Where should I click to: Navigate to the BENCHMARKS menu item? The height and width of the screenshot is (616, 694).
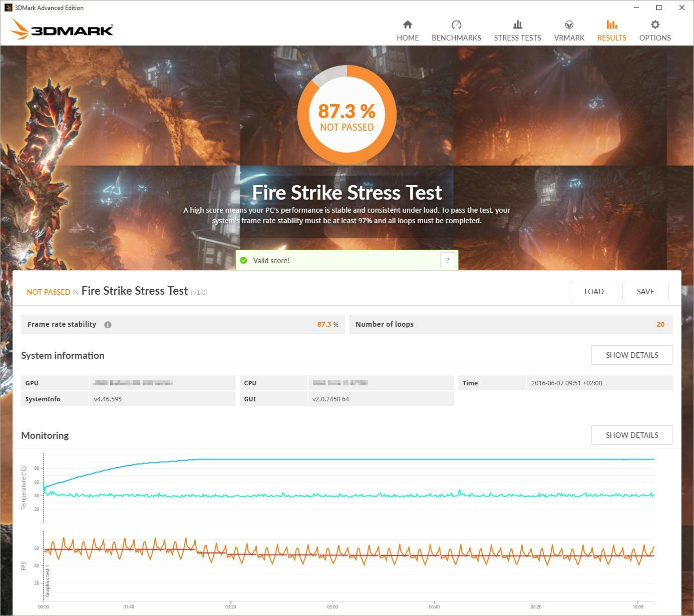pos(456,38)
